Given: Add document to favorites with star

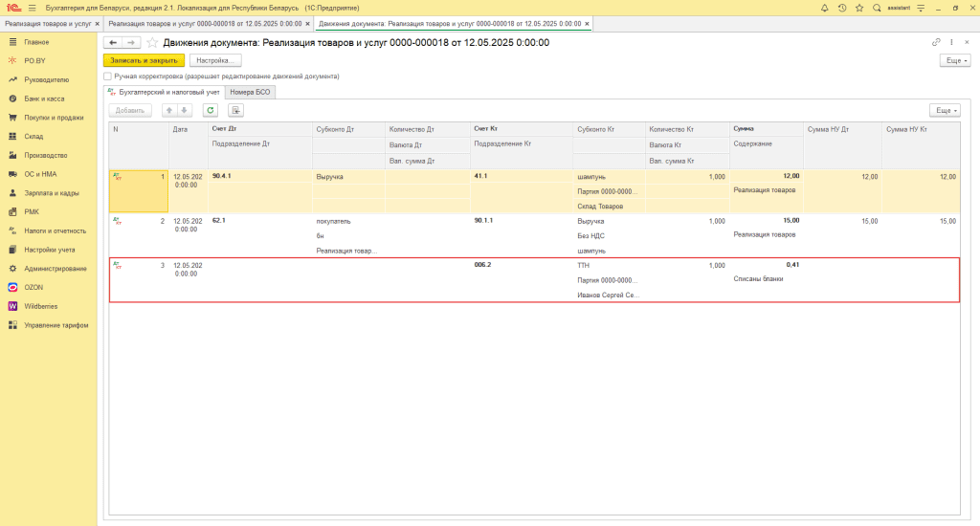Looking at the screenshot, I should [152, 42].
